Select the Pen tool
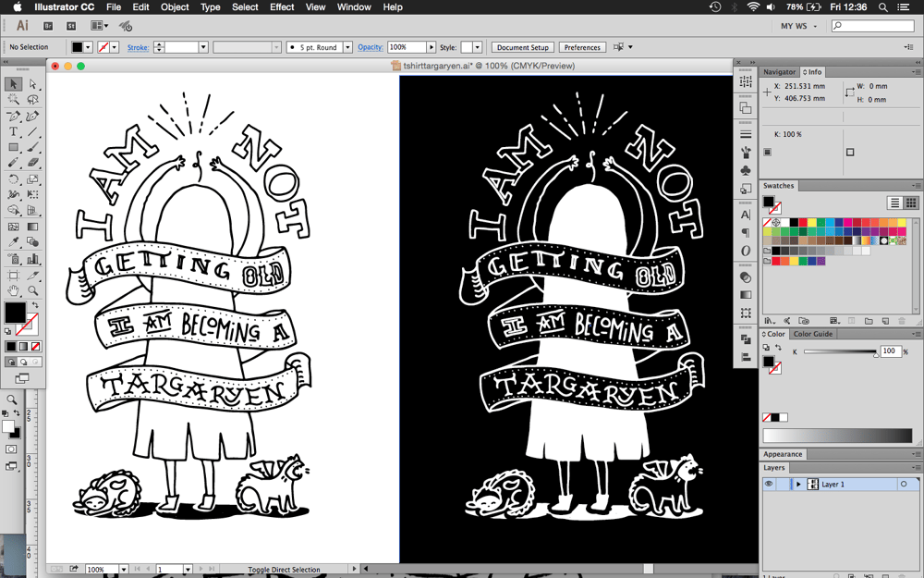Image resolution: width=924 pixels, height=578 pixels. point(14,116)
